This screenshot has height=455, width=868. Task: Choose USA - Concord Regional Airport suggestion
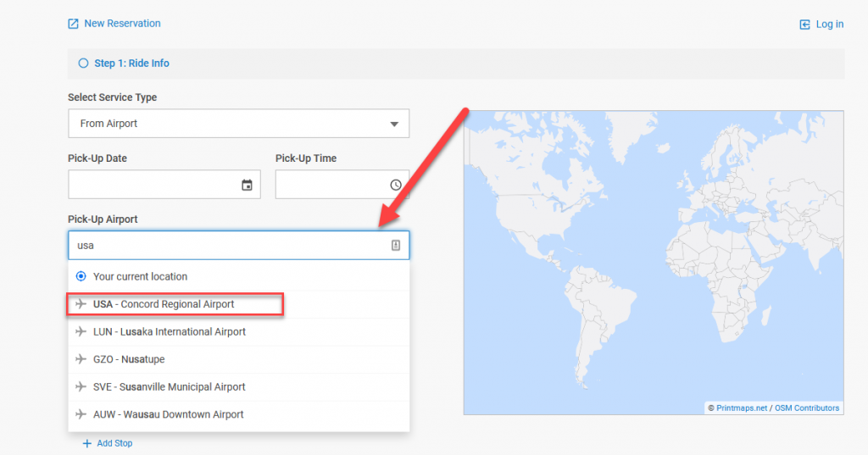tap(164, 304)
